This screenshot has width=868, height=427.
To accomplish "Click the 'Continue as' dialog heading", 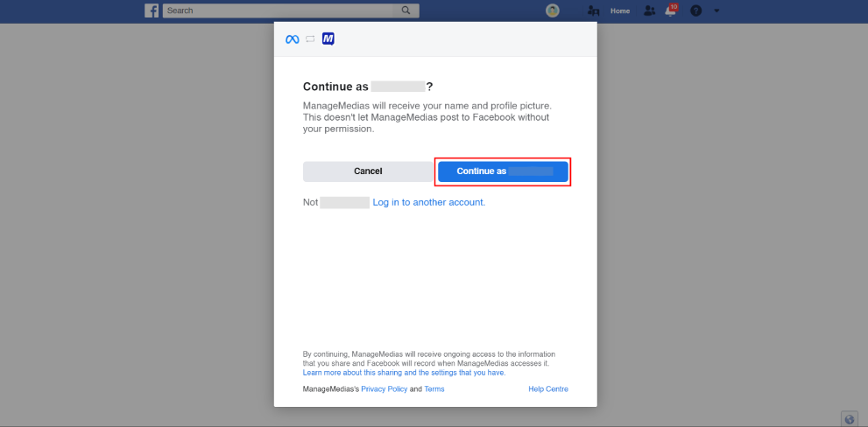I will click(x=368, y=87).
